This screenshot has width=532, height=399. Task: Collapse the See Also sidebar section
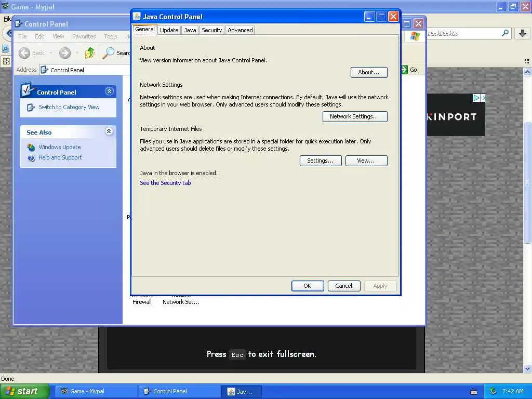109,131
